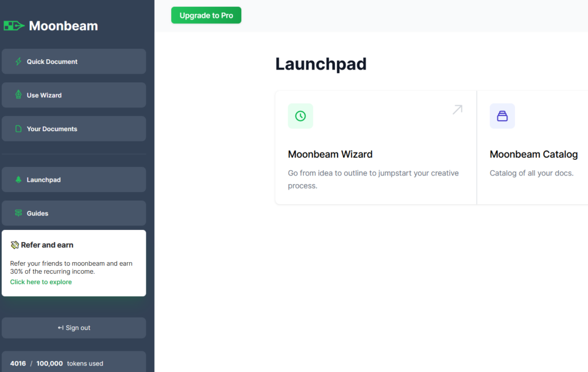Click the green clock icon on the Moonbeam Wizard card
Screen dimensions: 588x372
[x=300, y=116]
